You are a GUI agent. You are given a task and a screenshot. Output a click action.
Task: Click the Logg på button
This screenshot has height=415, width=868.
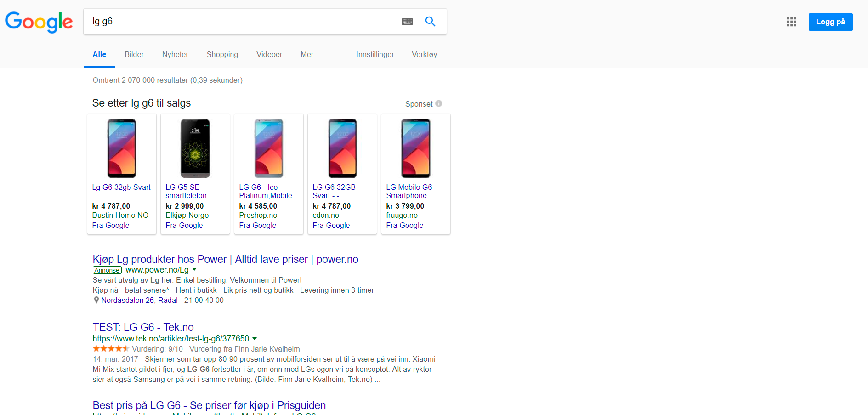[x=830, y=22]
